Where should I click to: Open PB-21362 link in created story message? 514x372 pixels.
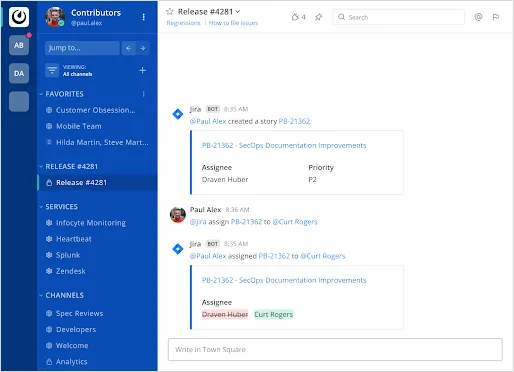(294, 121)
